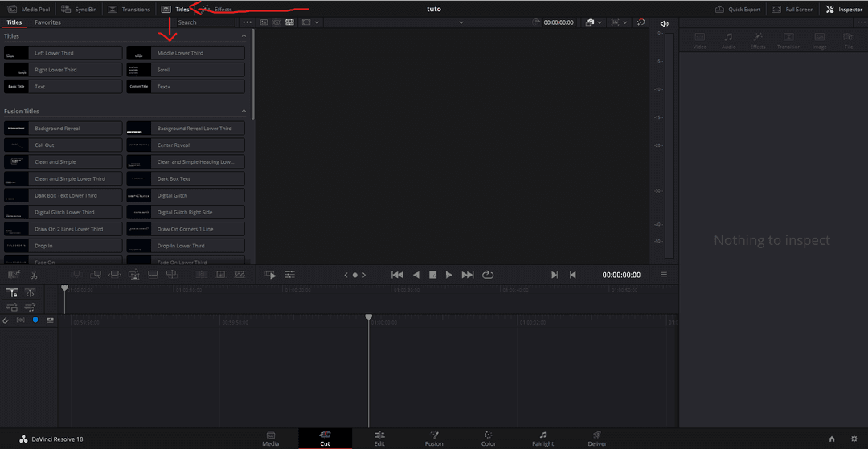Toggle bypass color grades and effects
Screen dimensions: 868x449
coord(641,22)
